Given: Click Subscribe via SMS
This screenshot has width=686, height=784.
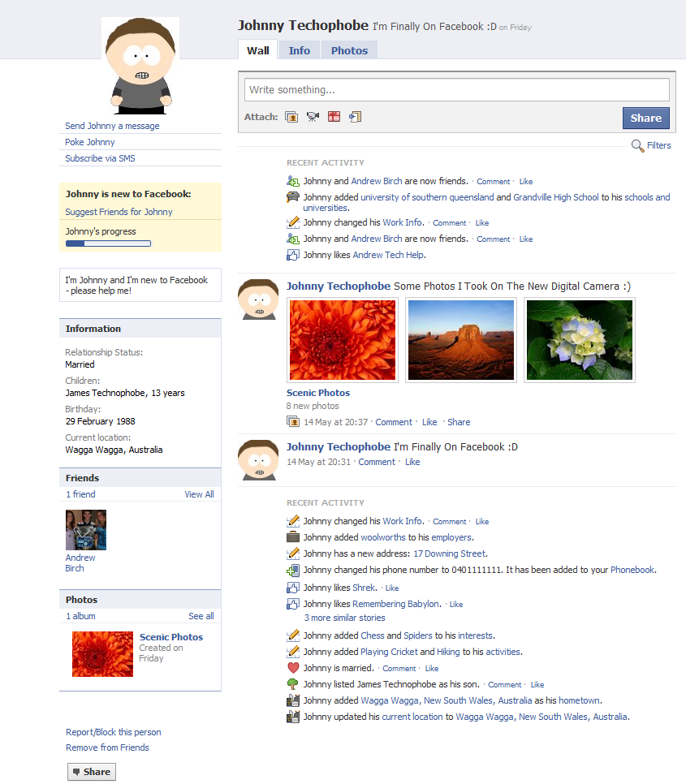Looking at the screenshot, I should pos(100,158).
